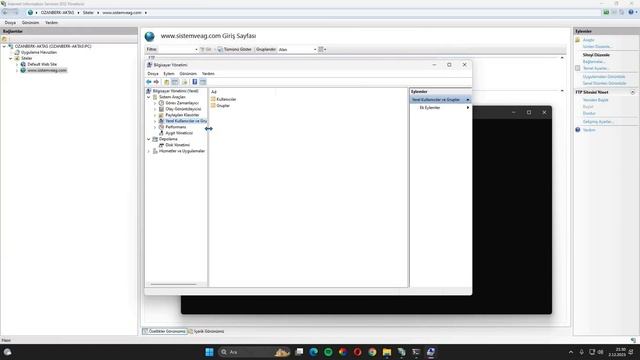Open File Explorer from the taskbar

click(387, 352)
